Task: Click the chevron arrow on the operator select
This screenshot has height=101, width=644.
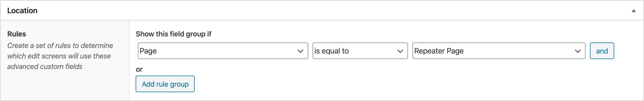Action: (x=400, y=51)
